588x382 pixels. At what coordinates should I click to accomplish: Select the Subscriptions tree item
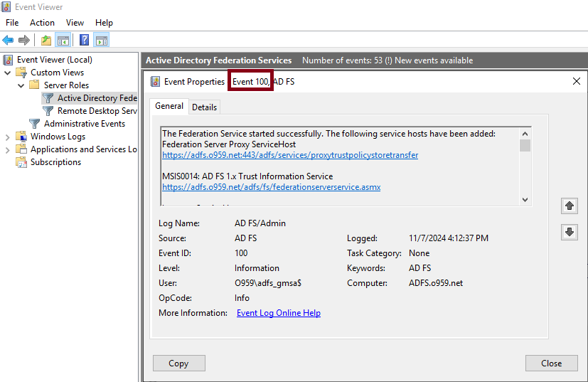pyautogui.click(x=55, y=162)
